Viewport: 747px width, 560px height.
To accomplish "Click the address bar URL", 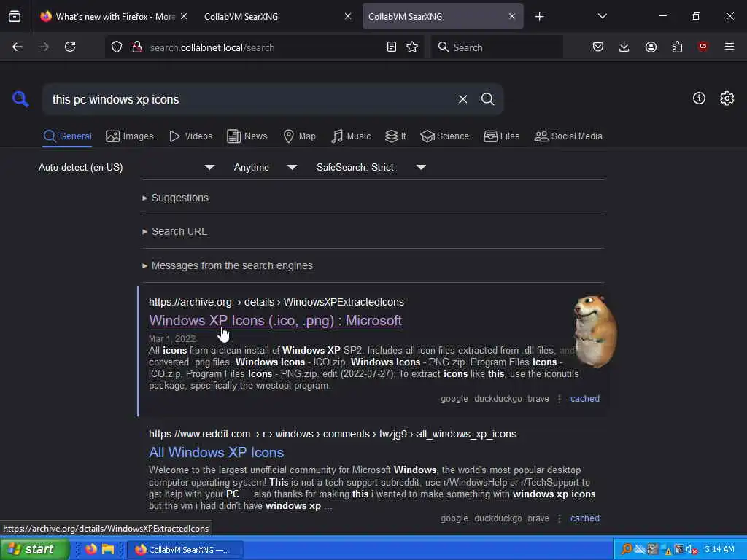I will point(212,47).
